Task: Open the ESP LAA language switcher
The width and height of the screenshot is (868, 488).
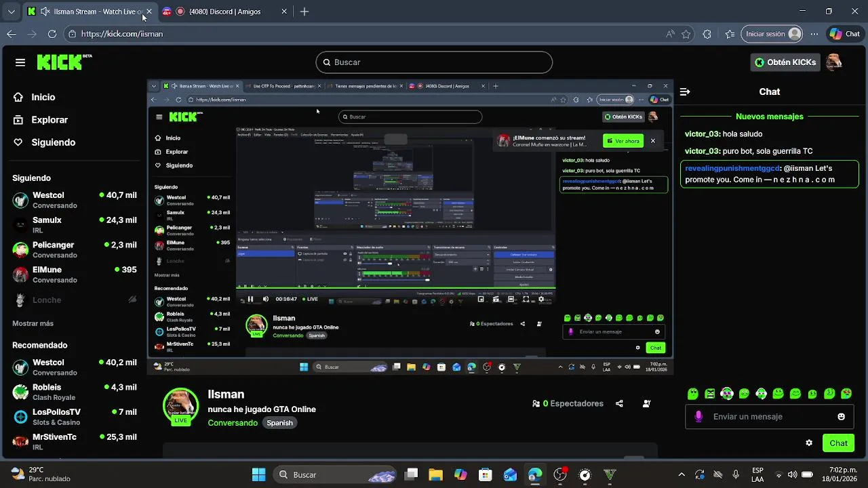Action: coord(757,474)
